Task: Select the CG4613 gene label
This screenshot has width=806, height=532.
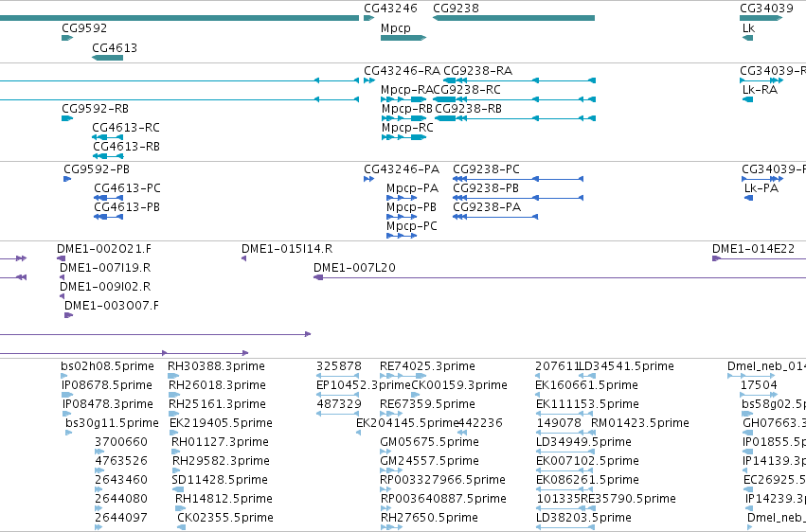Action: coord(115,48)
